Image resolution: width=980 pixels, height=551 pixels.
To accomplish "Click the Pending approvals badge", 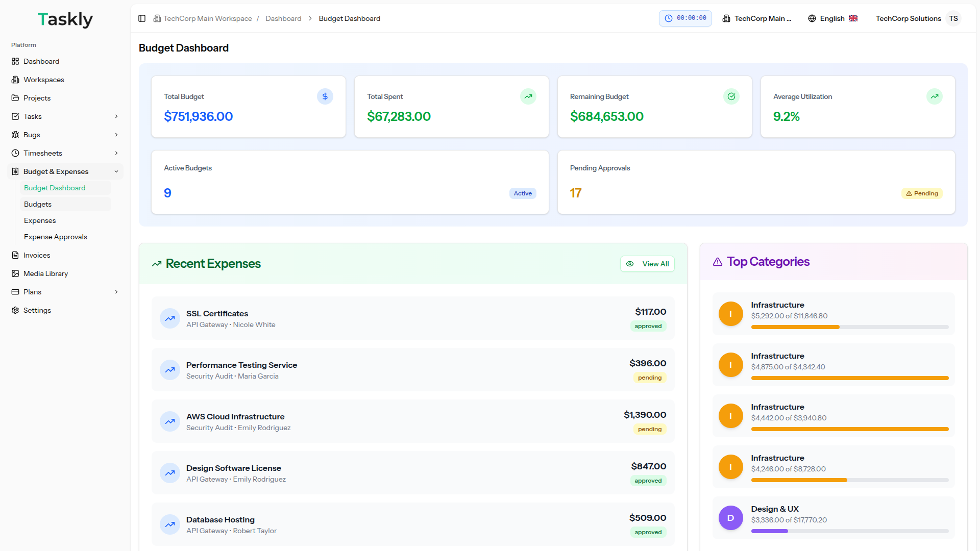I will tap(922, 193).
